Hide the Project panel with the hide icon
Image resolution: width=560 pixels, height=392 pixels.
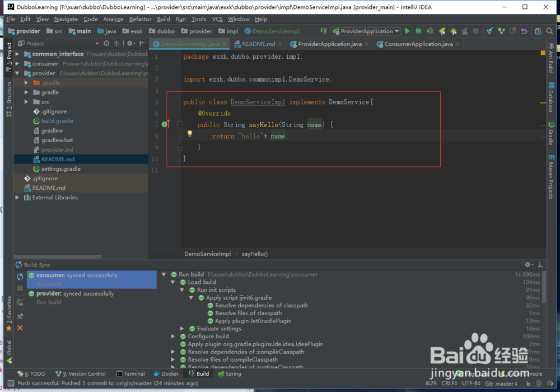point(142,43)
